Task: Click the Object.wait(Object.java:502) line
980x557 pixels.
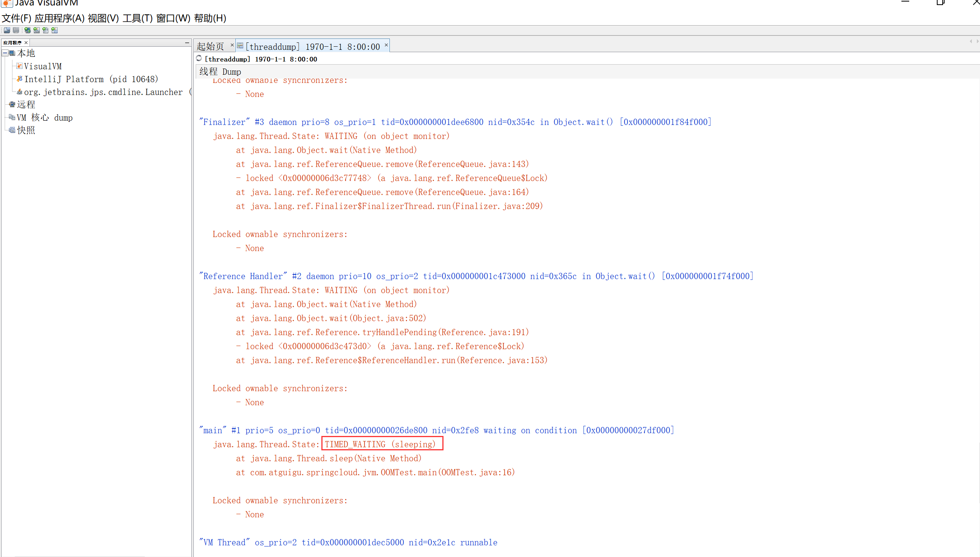Action: click(331, 318)
